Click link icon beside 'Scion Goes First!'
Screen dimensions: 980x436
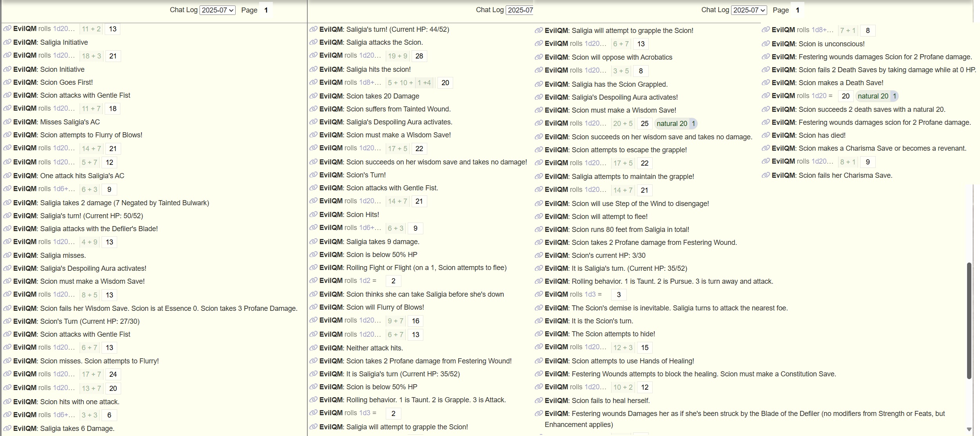pyautogui.click(x=7, y=82)
